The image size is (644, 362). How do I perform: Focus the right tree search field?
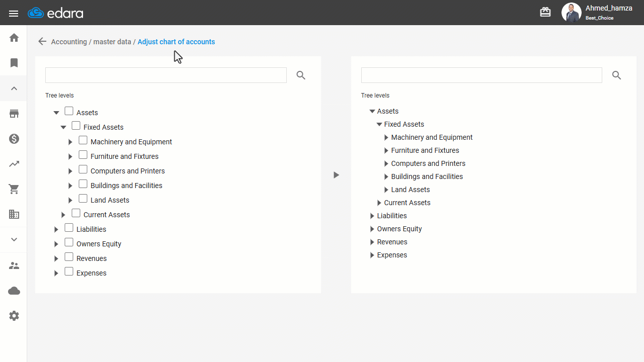coord(481,75)
